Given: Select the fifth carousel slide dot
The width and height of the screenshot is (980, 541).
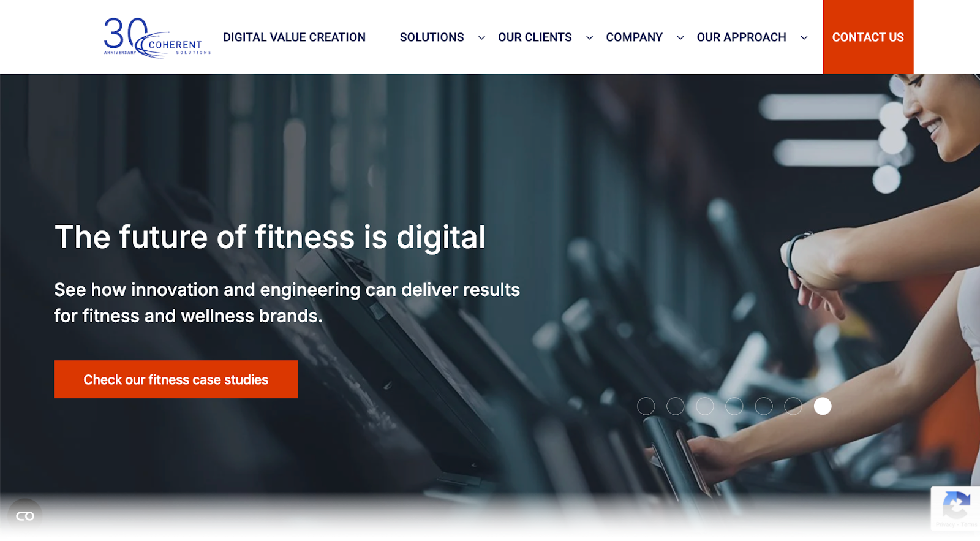Looking at the screenshot, I should click(764, 406).
